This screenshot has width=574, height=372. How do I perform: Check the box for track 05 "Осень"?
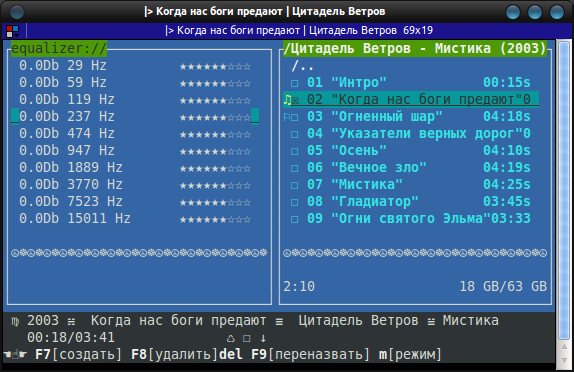[x=295, y=152]
